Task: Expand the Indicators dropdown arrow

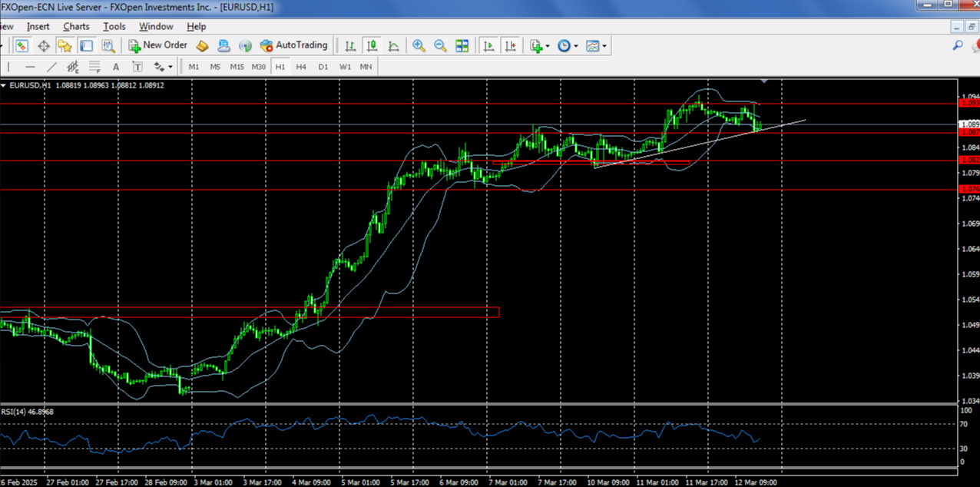Action: [548, 46]
